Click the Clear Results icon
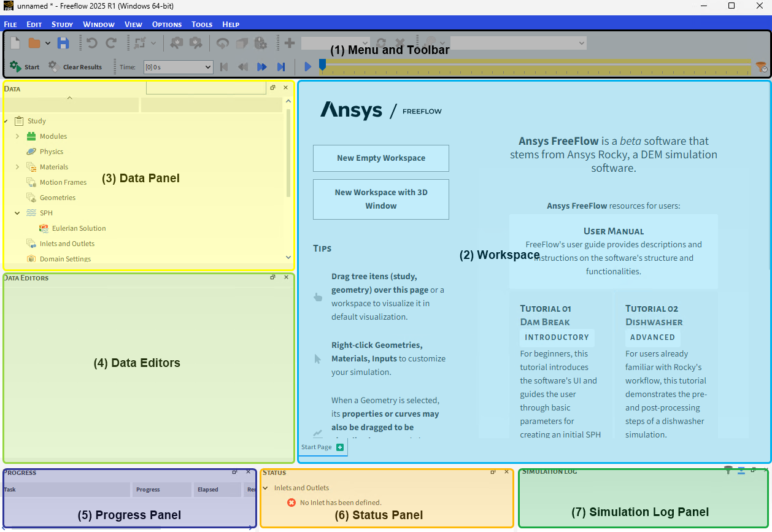The width and height of the screenshot is (772, 532). pyautogui.click(x=53, y=66)
